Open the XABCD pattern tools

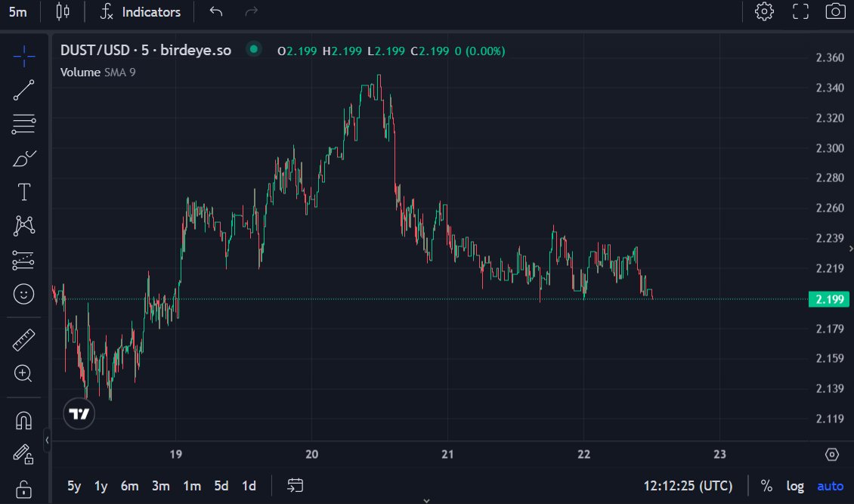click(x=23, y=226)
